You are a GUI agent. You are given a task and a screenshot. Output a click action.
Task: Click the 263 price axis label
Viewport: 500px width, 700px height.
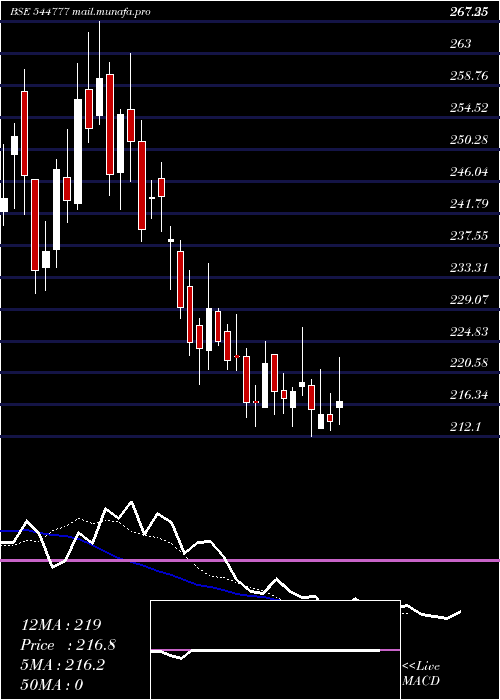tap(460, 44)
